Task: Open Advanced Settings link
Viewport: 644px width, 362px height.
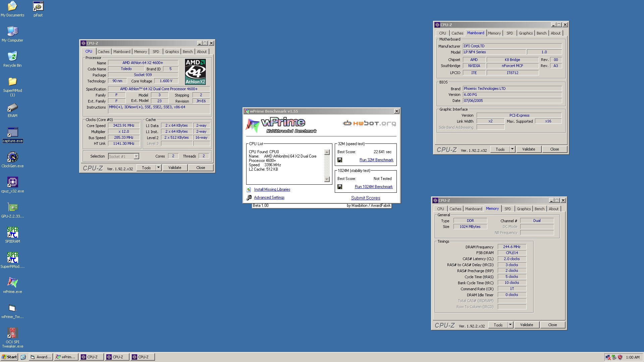Action: point(269,197)
